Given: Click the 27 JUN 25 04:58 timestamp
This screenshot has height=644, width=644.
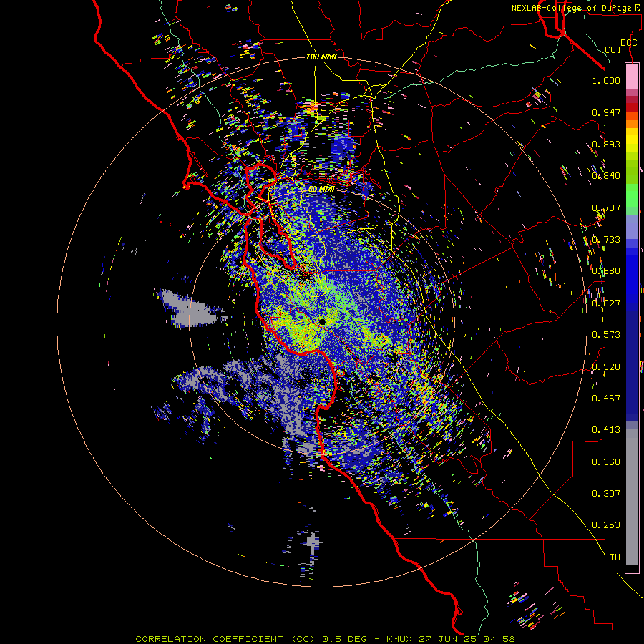Looking at the screenshot, I should coord(467,639).
